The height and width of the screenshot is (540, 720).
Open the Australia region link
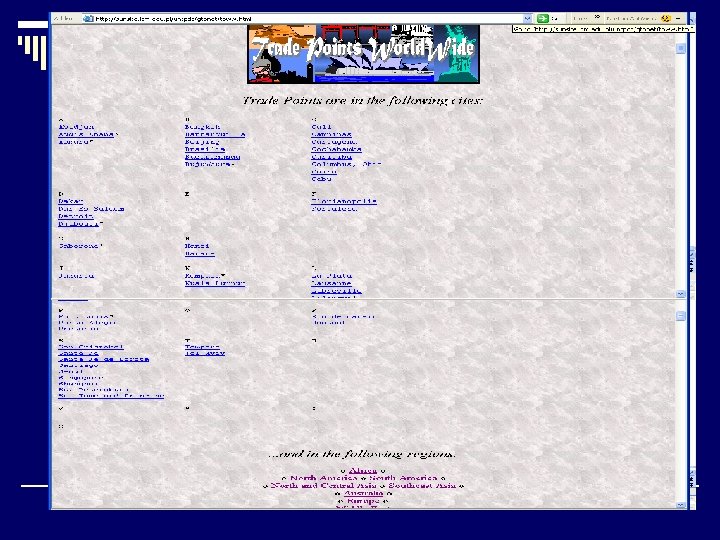tap(363, 493)
